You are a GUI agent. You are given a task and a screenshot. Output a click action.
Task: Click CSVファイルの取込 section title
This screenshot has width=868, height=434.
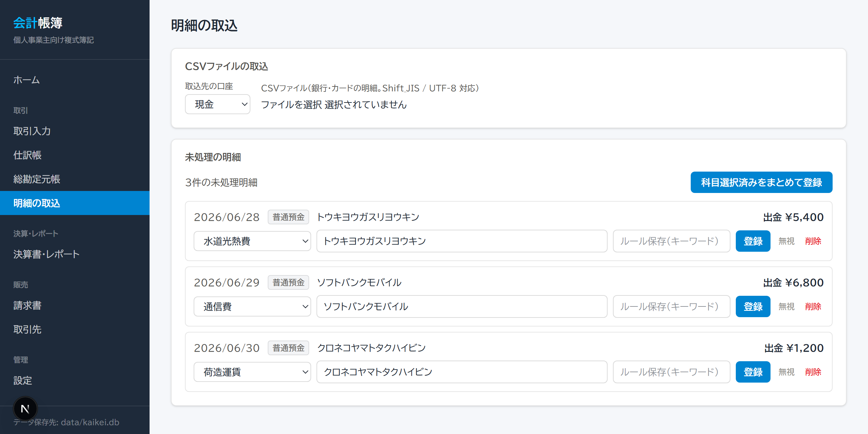pyautogui.click(x=226, y=66)
